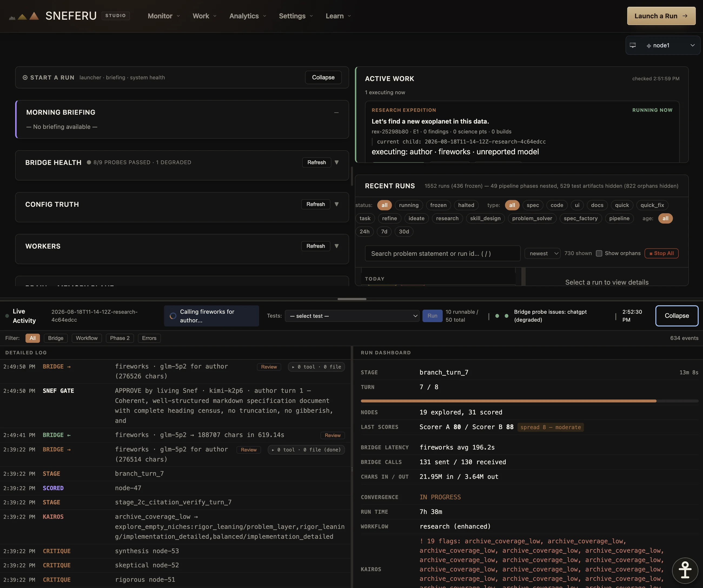Expand the Bridge Health panel triangle
Viewport: 703px width, 588px height.
pos(337,162)
